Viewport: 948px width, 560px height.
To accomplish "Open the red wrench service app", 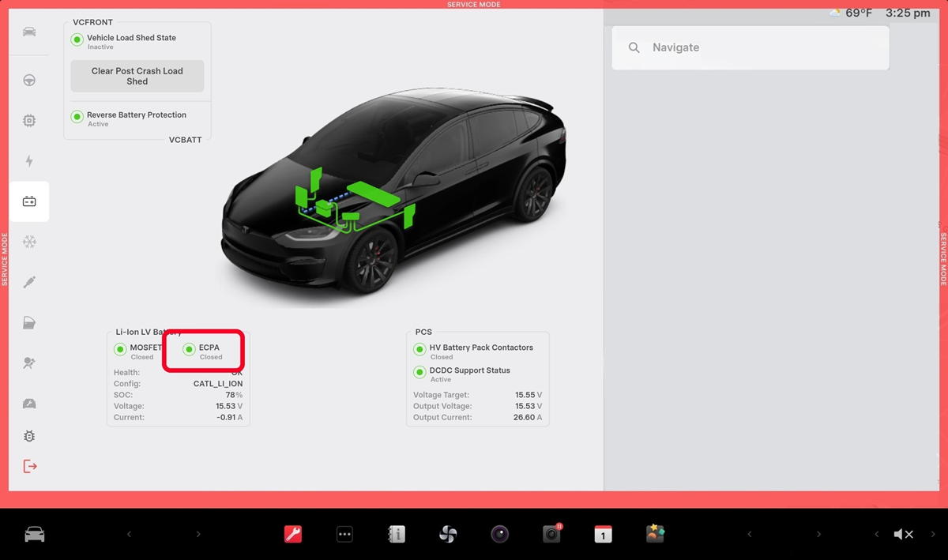I will (x=292, y=534).
